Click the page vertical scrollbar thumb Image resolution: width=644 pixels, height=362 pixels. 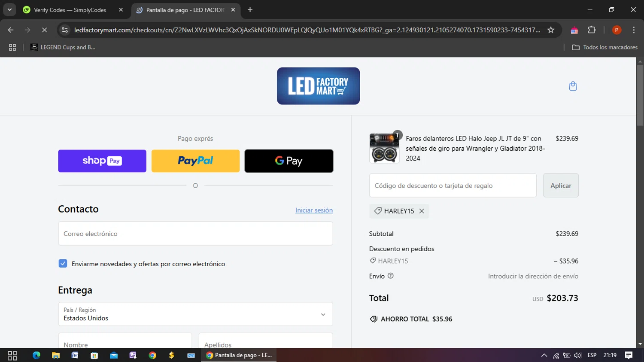click(640, 96)
